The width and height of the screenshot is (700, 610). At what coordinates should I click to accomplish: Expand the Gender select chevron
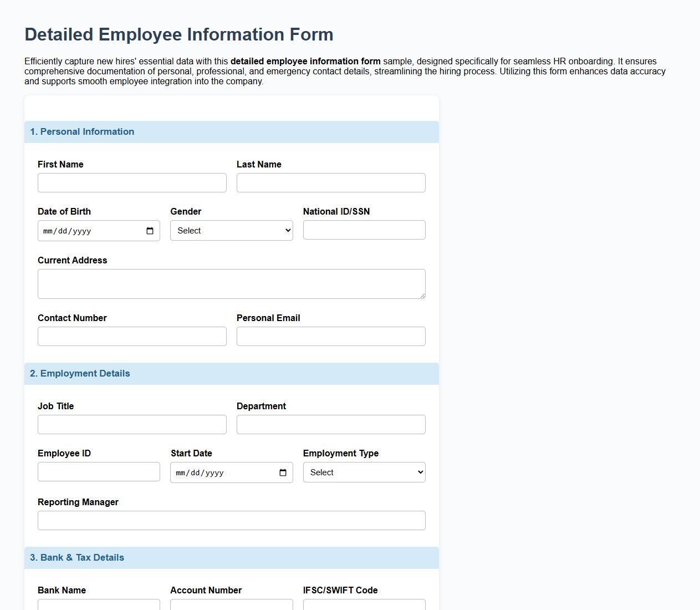pos(287,230)
